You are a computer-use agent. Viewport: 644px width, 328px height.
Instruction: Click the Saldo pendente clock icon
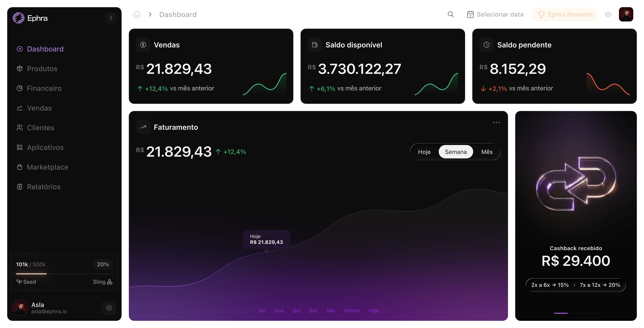487,45
